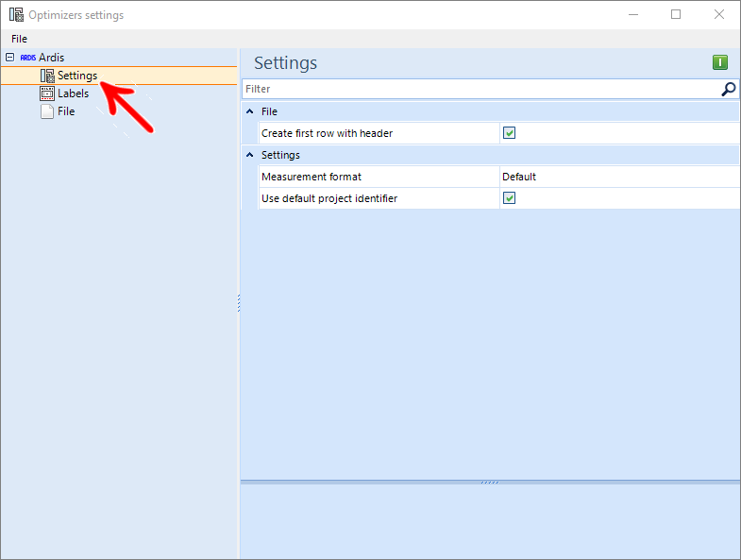
Task: Collapse the Ardis tree node
Action: pos(10,58)
